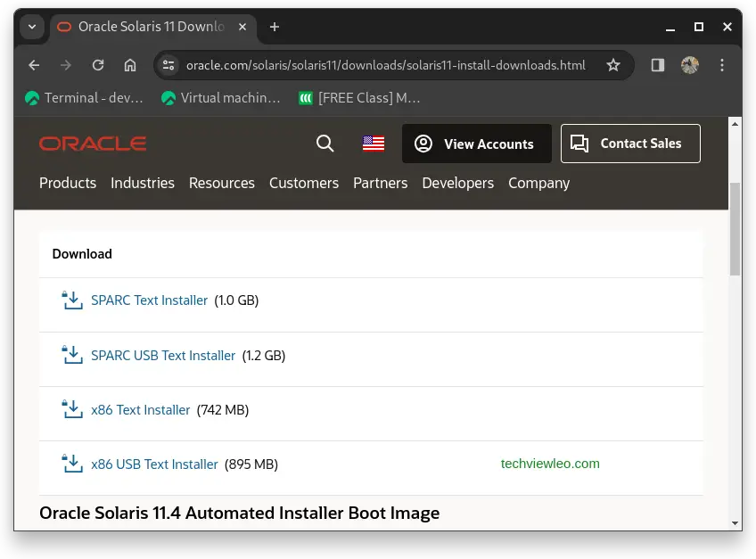The width and height of the screenshot is (756, 559).
Task: Open the Products navigation menu
Action: [68, 183]
